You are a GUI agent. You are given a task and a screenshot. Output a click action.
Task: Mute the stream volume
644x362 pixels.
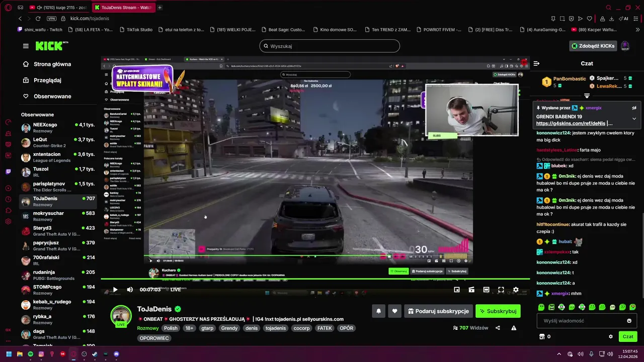[130, 290]
